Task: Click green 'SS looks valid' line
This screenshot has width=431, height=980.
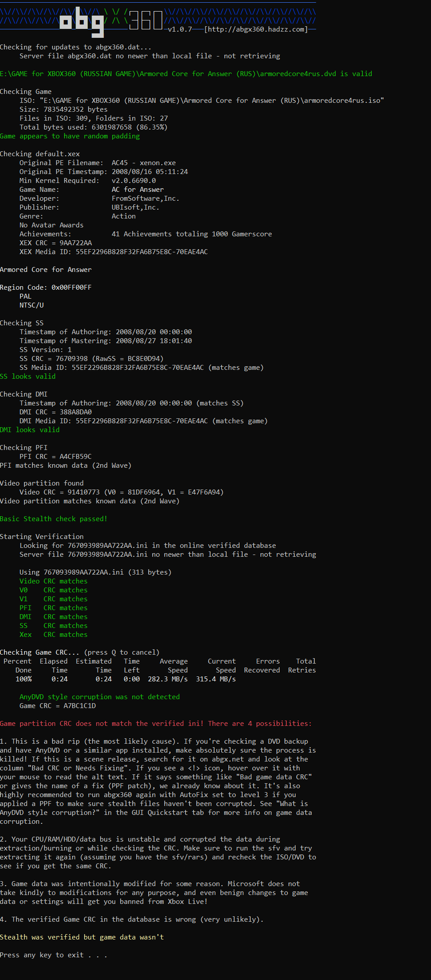Action: pos(28,377)
